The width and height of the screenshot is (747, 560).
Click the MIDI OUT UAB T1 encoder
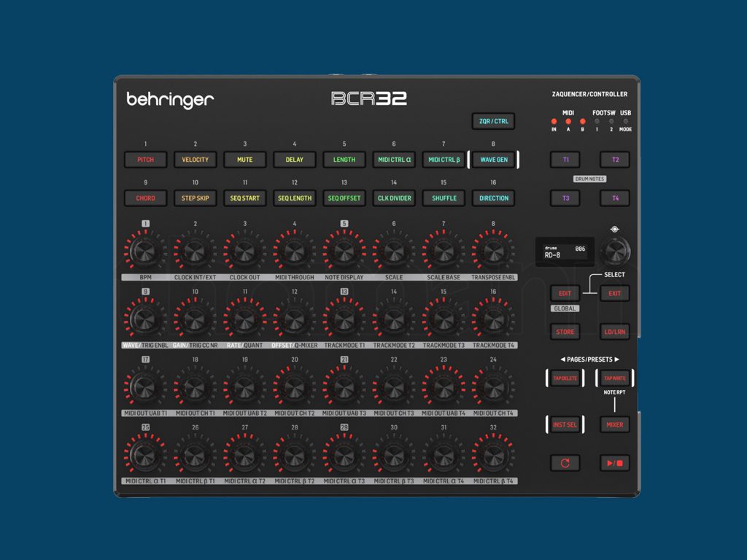click(144, 387)
